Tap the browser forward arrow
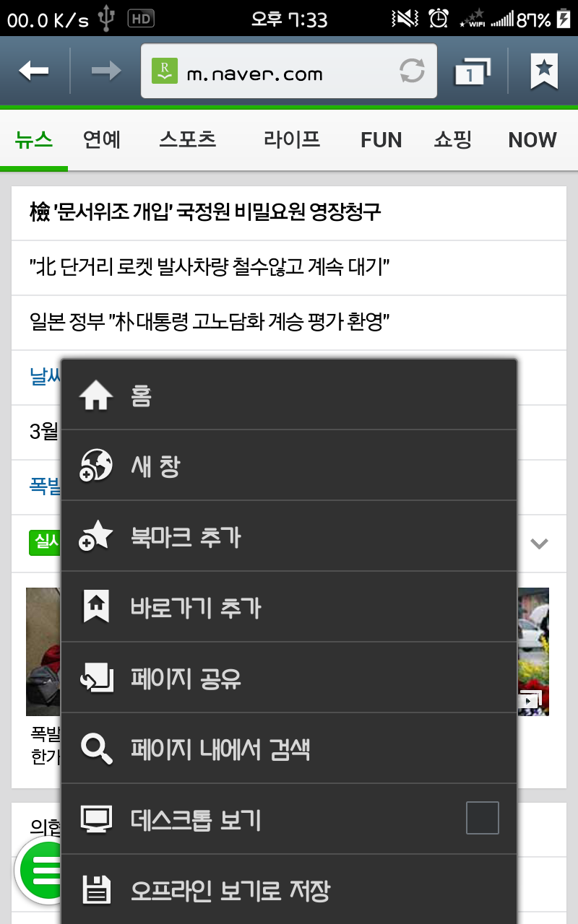 tap(106, 71)
